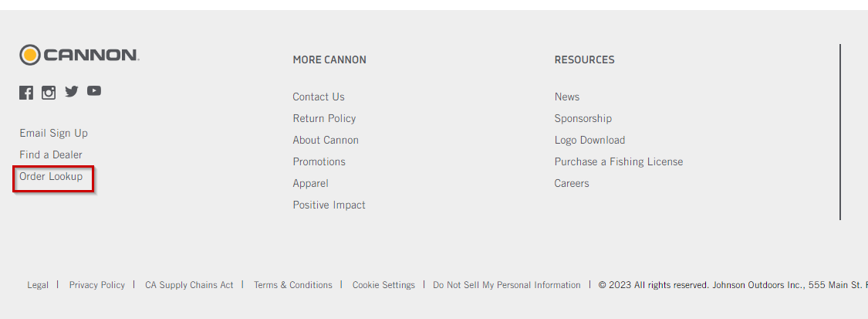The width and height of the screenshot is (868, 319).
Task: Click the Cannon logo
Action: point(79,55)
